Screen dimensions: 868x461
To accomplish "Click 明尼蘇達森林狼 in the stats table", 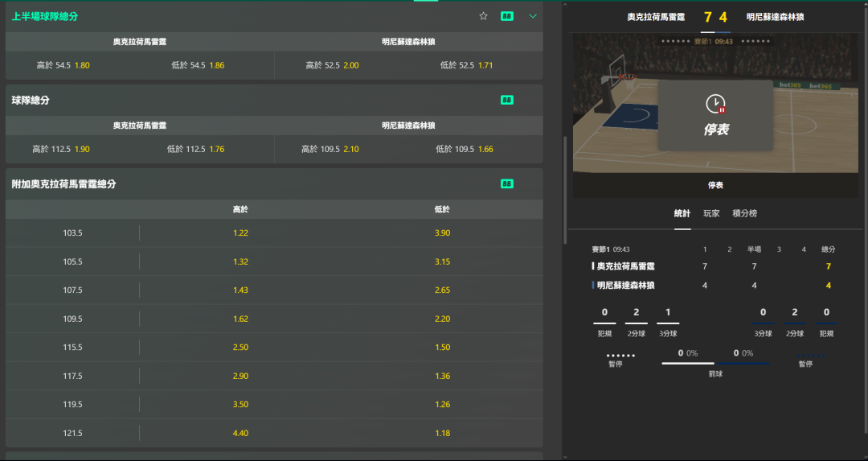I will point(625,286).
